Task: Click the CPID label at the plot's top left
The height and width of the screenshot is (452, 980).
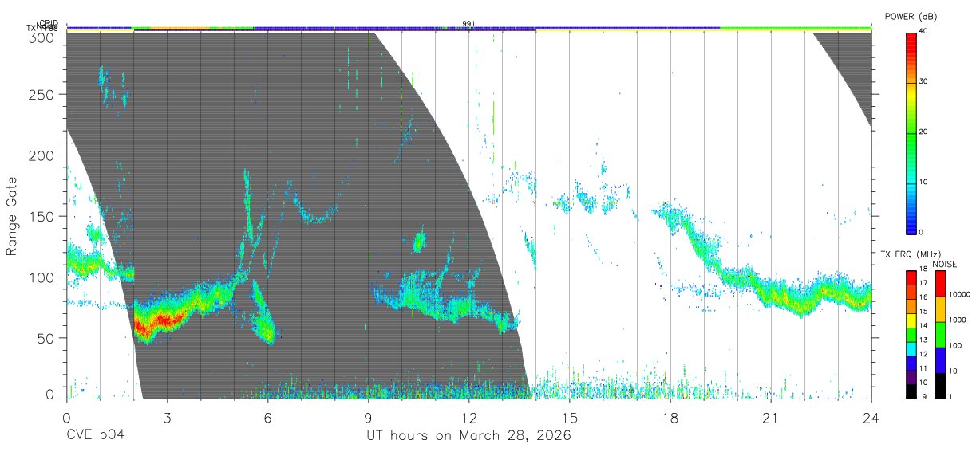Action: click(x=49, y=23)
